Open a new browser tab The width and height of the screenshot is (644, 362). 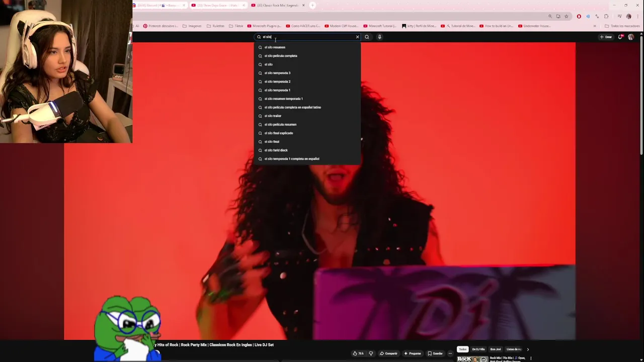pos(312,6)
